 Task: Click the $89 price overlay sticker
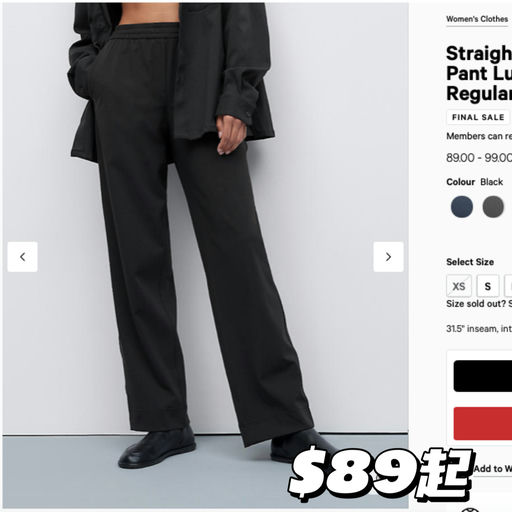(x=380, y=474)
